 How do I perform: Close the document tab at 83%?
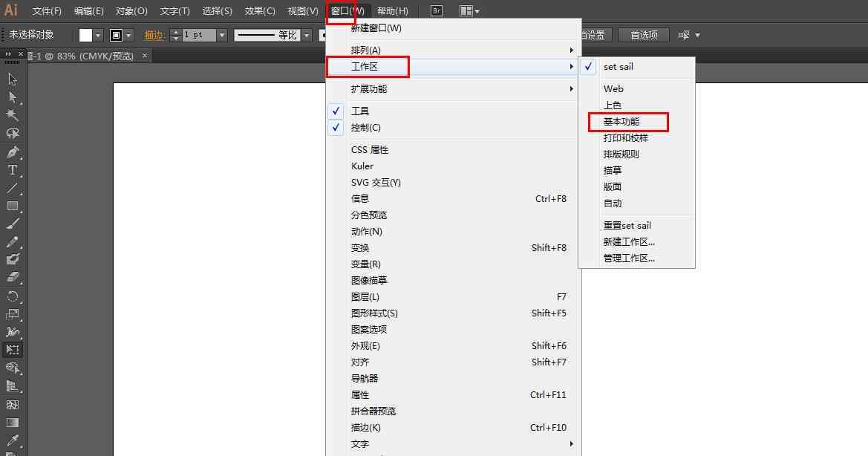coord(145,56)
